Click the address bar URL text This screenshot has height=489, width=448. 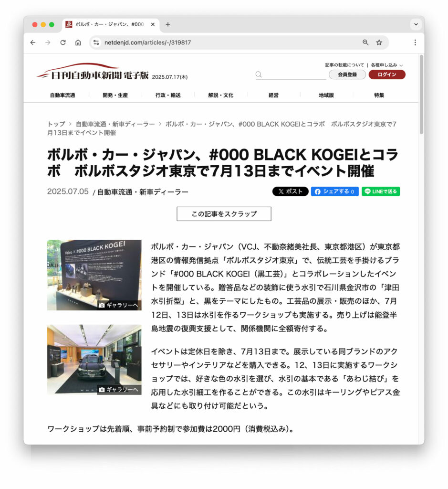point(148,43)
